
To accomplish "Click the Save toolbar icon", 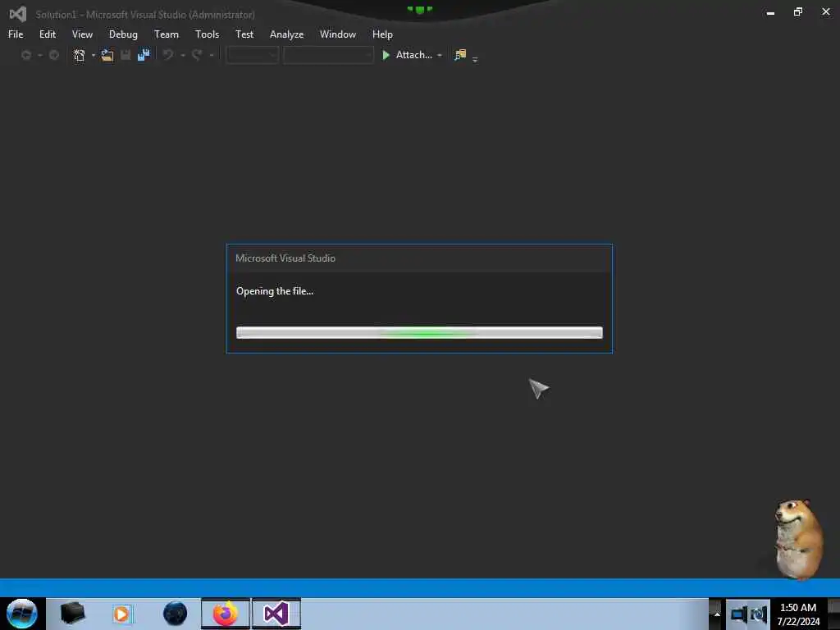I will click(x=126, y=55).
